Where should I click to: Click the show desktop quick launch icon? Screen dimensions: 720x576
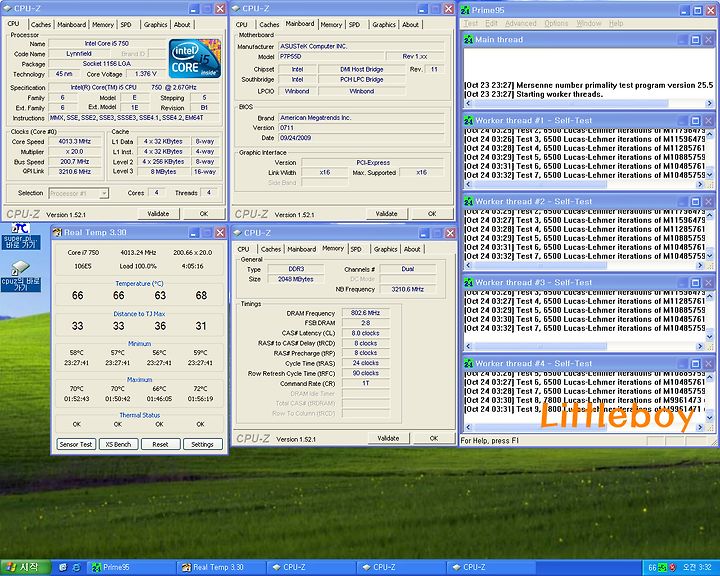point(63,568)
